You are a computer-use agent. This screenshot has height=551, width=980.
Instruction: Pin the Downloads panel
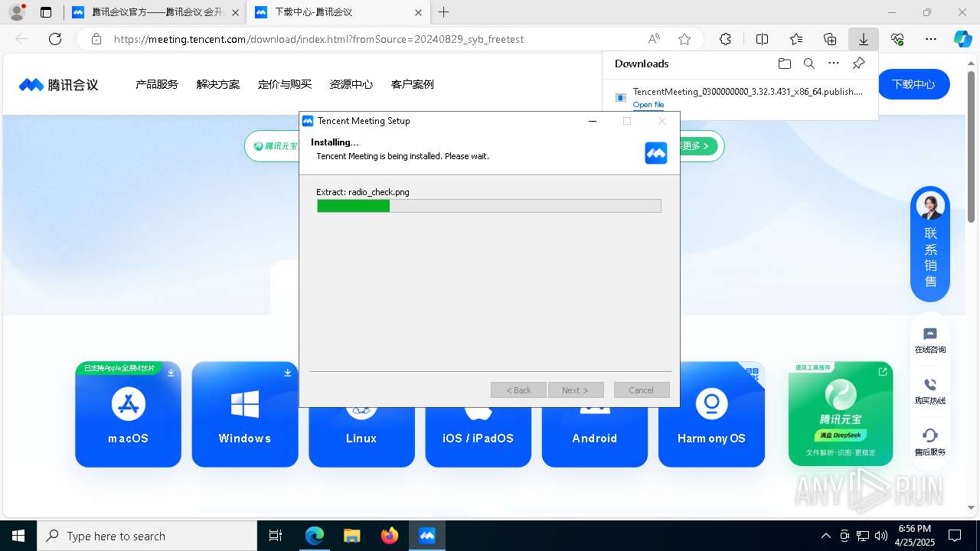[x=859, y=64]
